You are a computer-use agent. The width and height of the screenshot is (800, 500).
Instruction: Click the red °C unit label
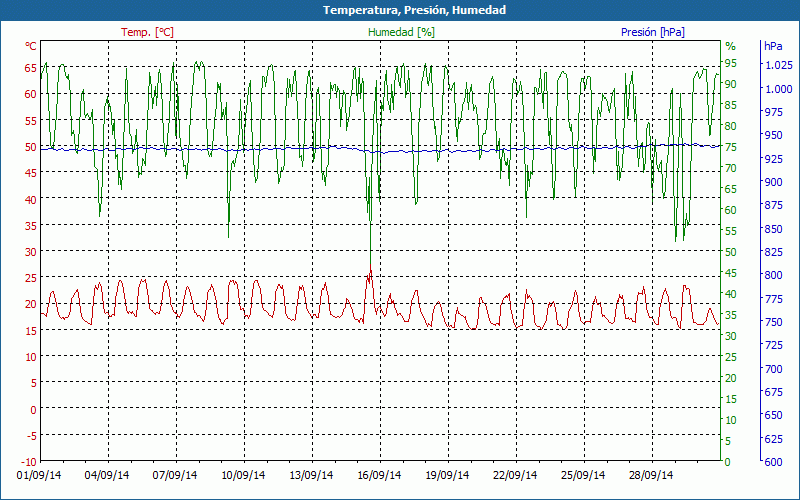[x=31, y=46]
